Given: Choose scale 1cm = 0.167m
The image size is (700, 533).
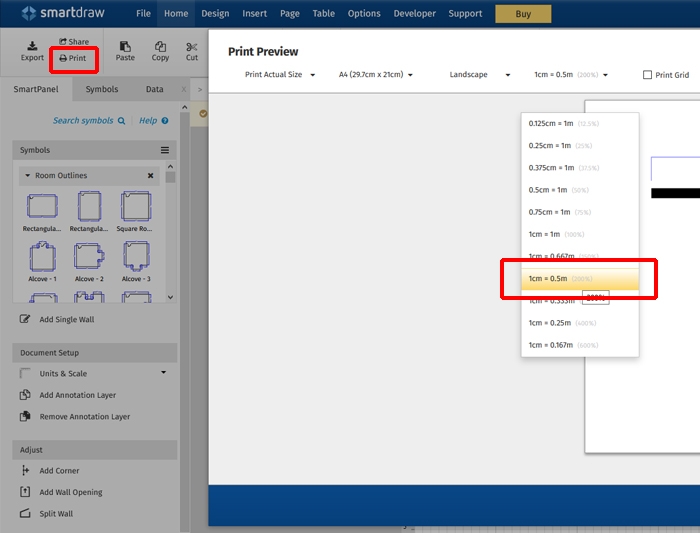Looking at the screenshot, I should (580, 345).
